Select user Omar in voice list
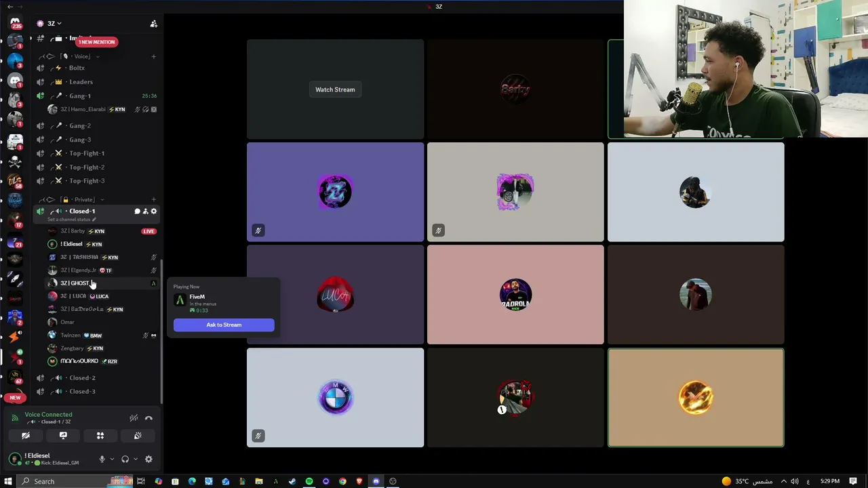Viewport: 868px width, 488px height. (x=102, y=322)
